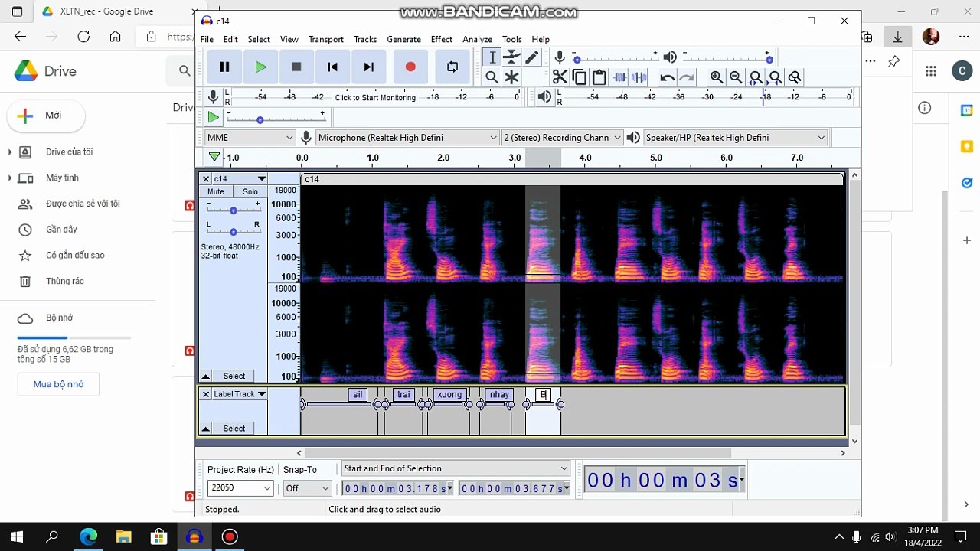Click the c14 track gain slider
This screenshot has width=980, height=551.
click(233, 210)
